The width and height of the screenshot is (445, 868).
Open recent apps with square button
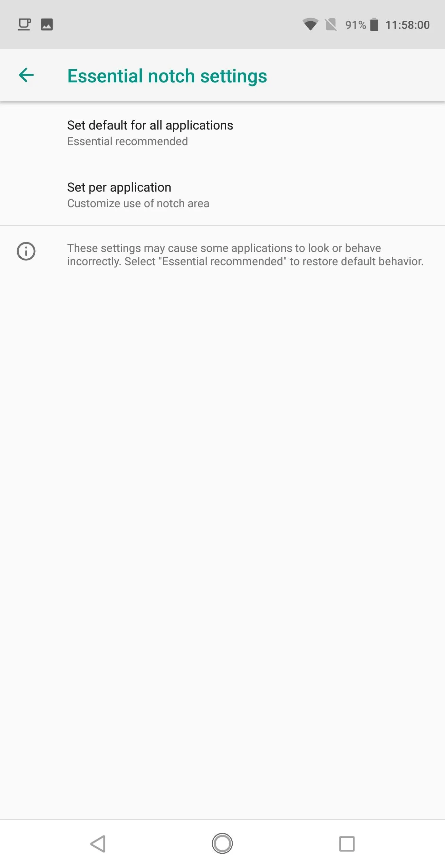[347, 844]
